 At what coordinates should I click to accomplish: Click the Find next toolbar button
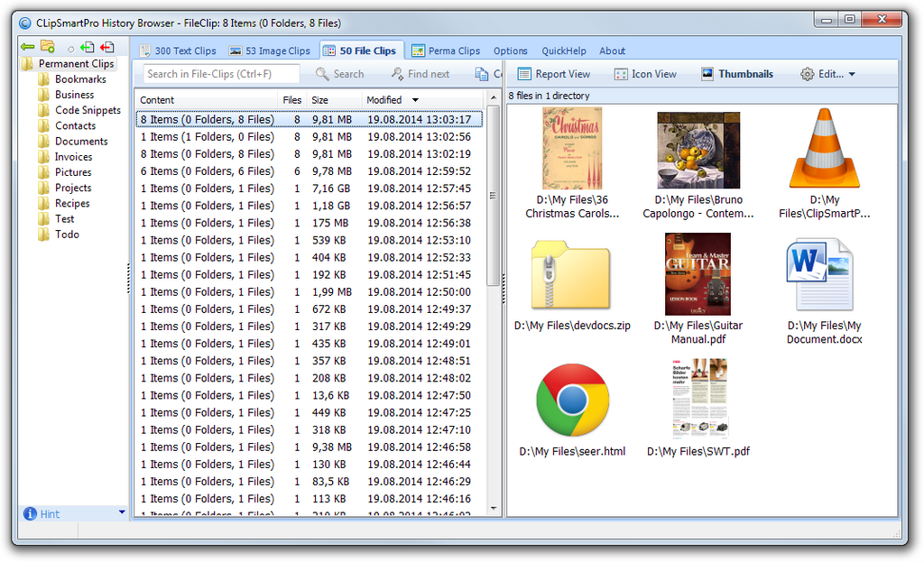pos(420,74)
